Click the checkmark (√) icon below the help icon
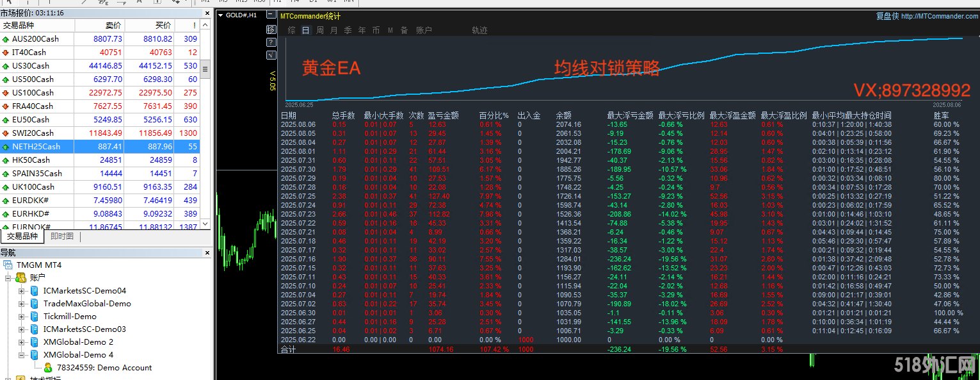This screenshot has height=380, width=980. 271,55
